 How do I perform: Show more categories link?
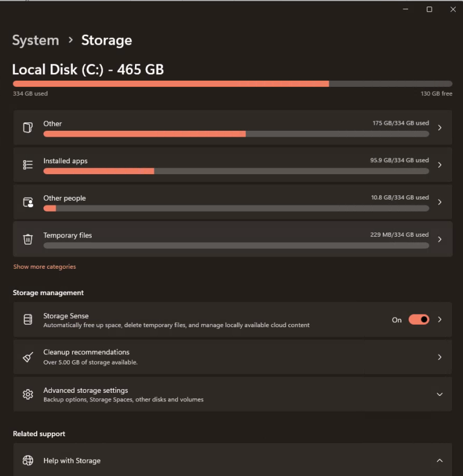[x=45, y=266]
